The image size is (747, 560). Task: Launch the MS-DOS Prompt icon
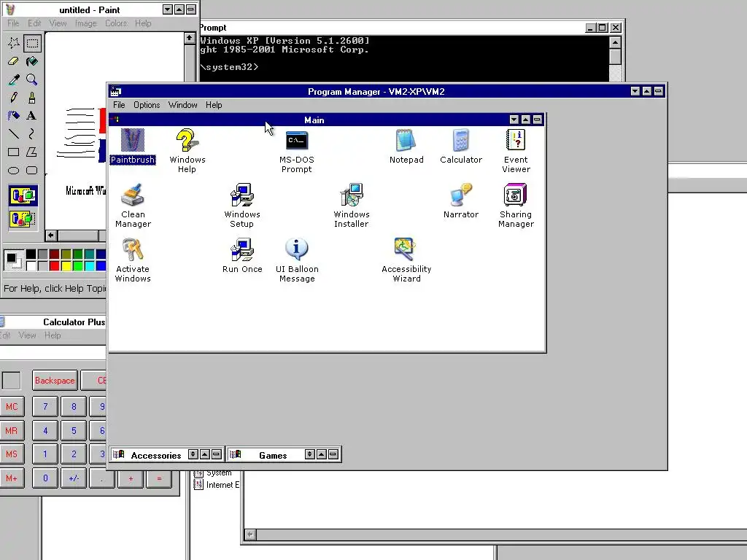point(296,150)
